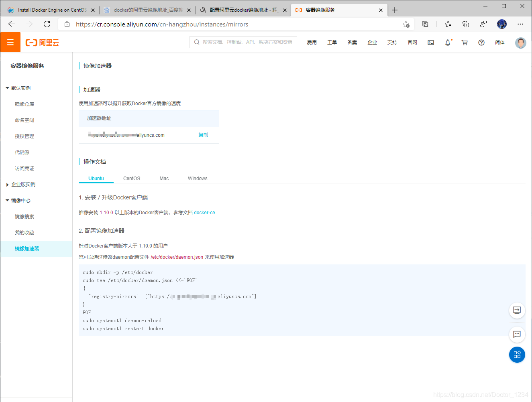Open the 工单 header menu

click(332, 43)
